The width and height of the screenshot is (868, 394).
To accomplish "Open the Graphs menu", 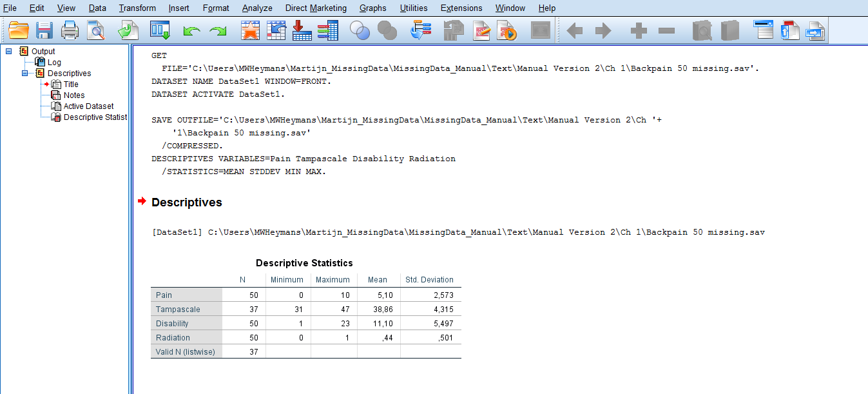I will pos(372,8).
